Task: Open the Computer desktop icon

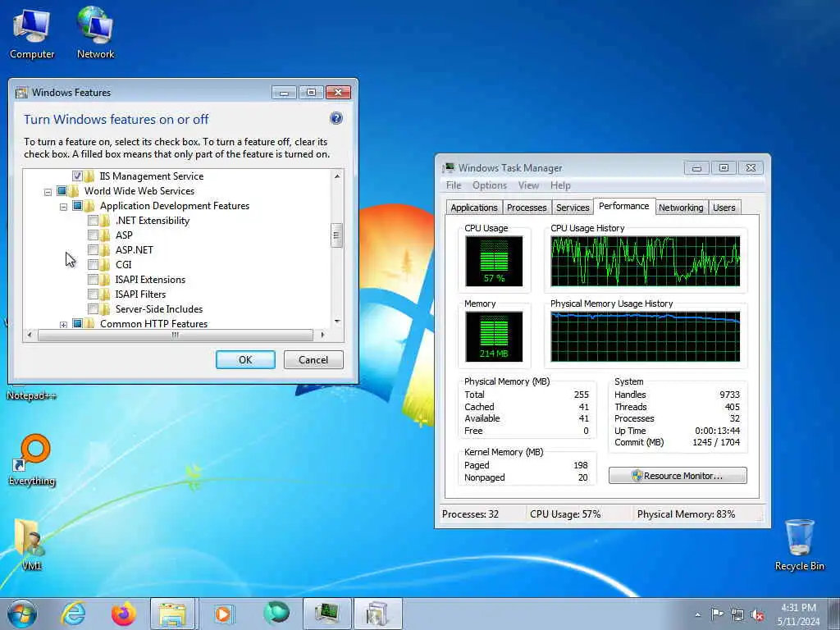Action: pyautogui.click(x=32, y=32)
